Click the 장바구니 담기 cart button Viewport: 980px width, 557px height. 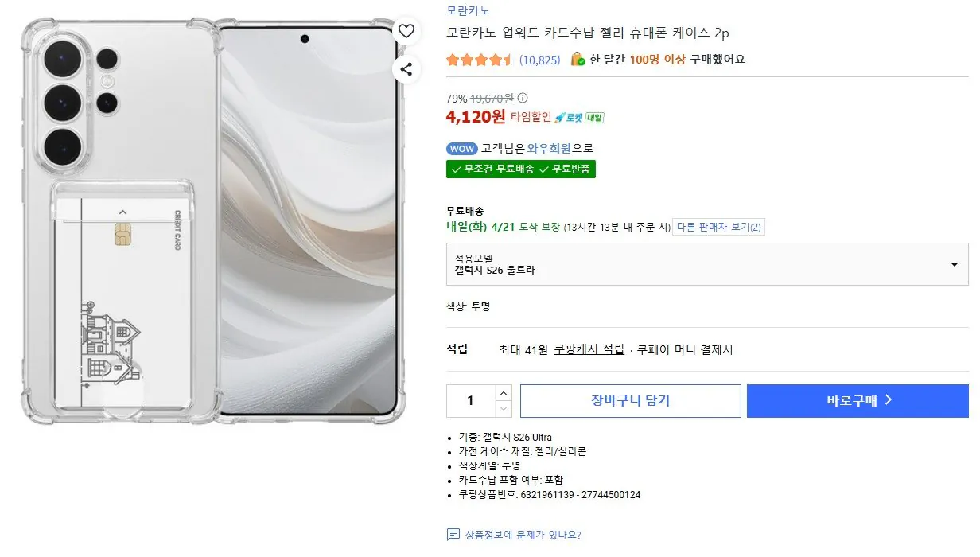tap(630, 400)
